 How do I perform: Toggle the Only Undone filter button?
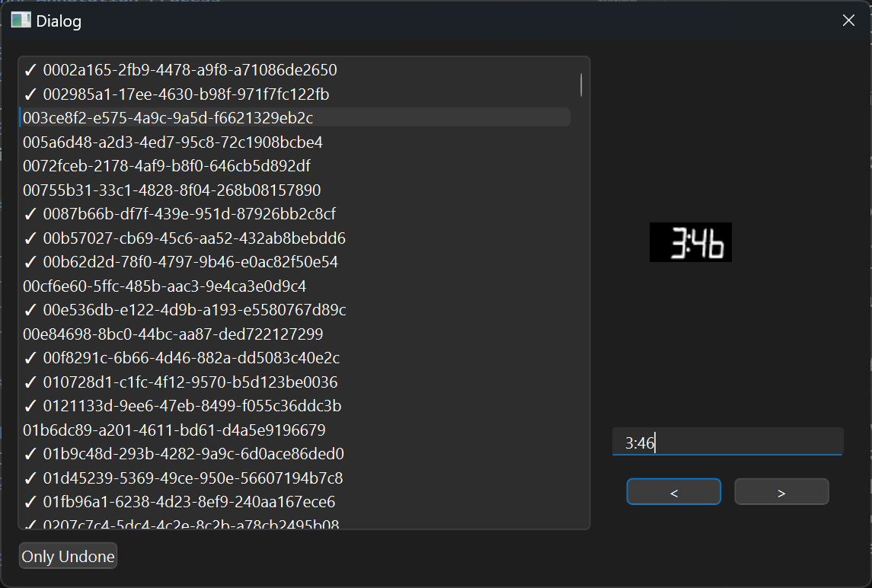pyautogui.click(x=68, y=556)
